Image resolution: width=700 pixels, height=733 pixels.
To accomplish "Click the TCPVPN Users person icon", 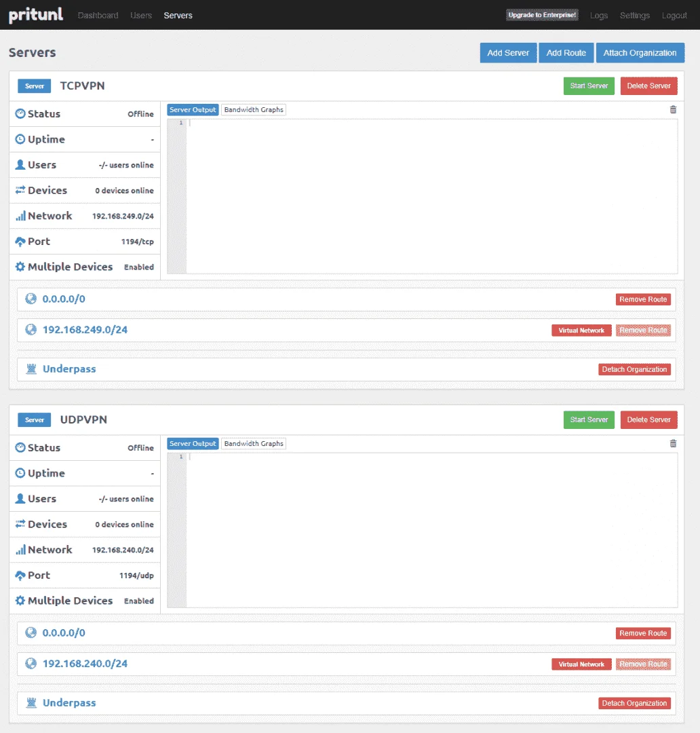I will tap(20, 164).
